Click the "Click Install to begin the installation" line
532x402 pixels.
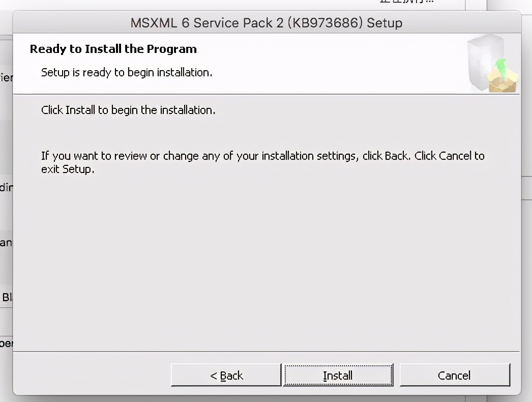pyautogui.click(x=128, y=110)
